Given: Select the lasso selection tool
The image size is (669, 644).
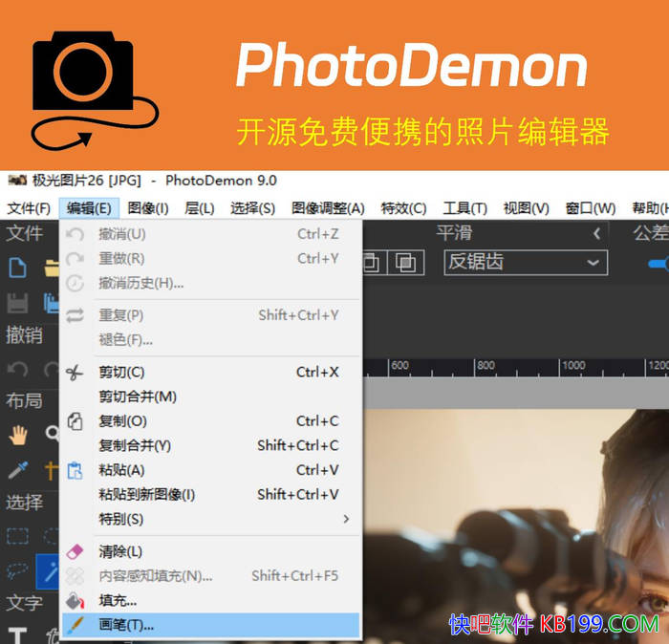Looking at the screenshot, I should coord(17,570).
